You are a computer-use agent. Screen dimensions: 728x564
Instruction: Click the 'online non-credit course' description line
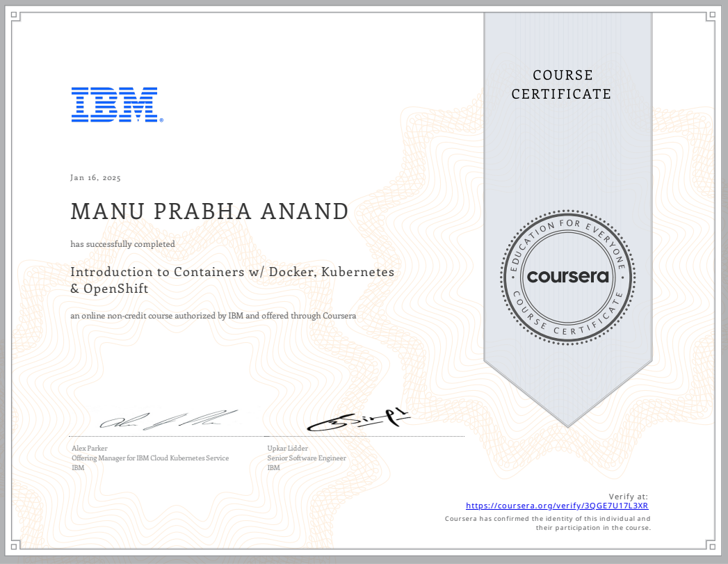(x=213, y=316)
